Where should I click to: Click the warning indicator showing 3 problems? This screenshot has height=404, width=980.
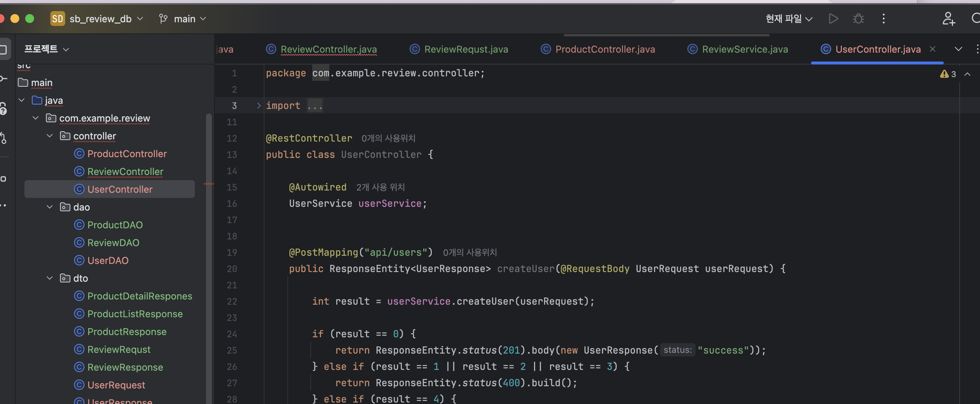pyautogui.click(x=948, y=74)
